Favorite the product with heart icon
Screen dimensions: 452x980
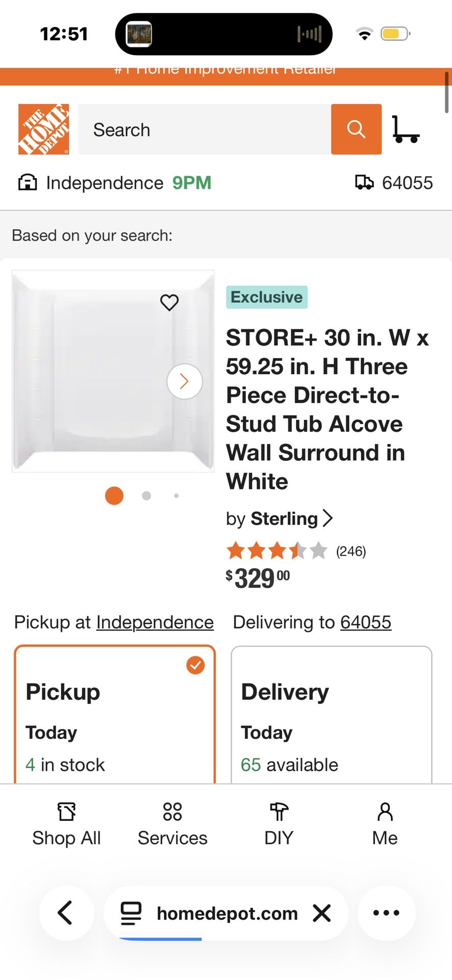[x=169, y=303]
